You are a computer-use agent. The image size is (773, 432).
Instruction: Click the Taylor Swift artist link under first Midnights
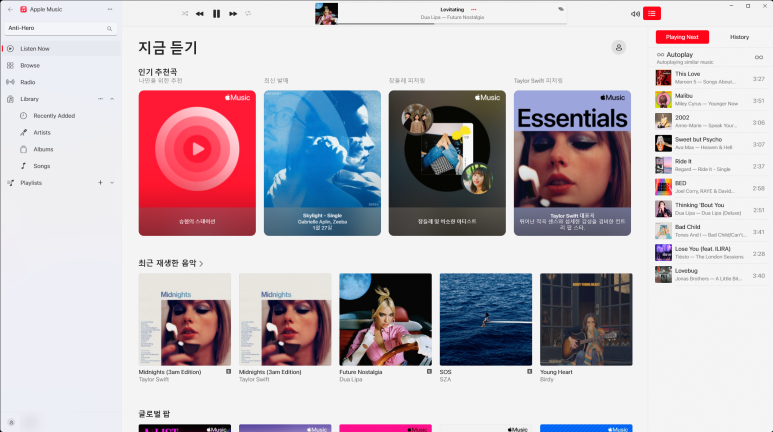(154, 379)
